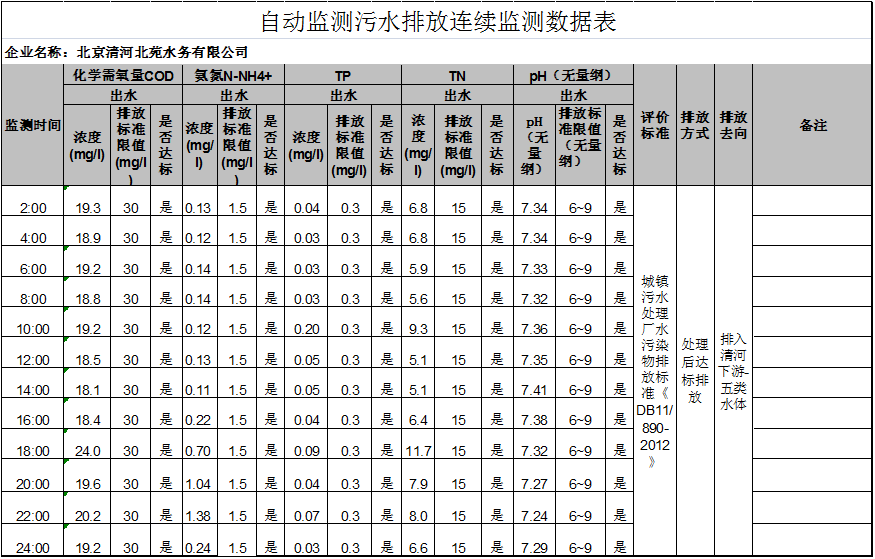The height and width of the screenshot is (559, 875).
Task: Select pH value 7.27 in 20:00 row
Action: (535, 476)
